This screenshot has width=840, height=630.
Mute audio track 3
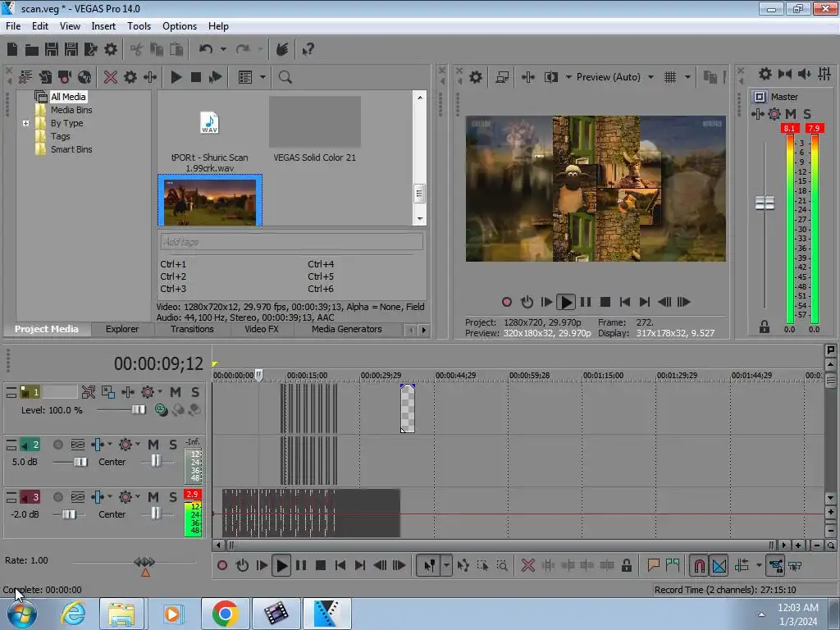pyautogui.click(x=153, y=497)
